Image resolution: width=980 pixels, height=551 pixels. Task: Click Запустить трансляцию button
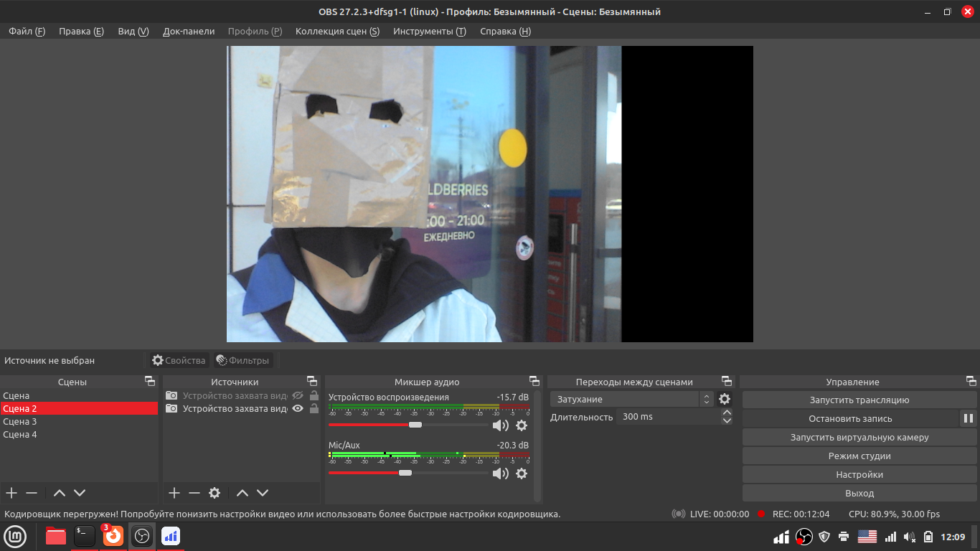[859, 400]
